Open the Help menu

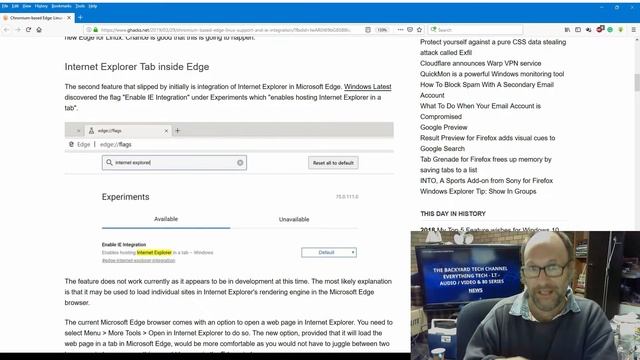tap(93, 6)
